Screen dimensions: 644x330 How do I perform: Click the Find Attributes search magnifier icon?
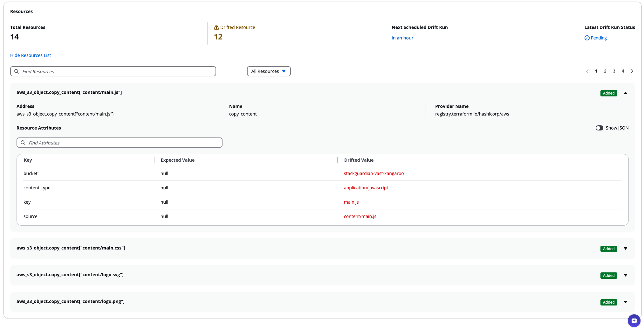pos(23,143)
